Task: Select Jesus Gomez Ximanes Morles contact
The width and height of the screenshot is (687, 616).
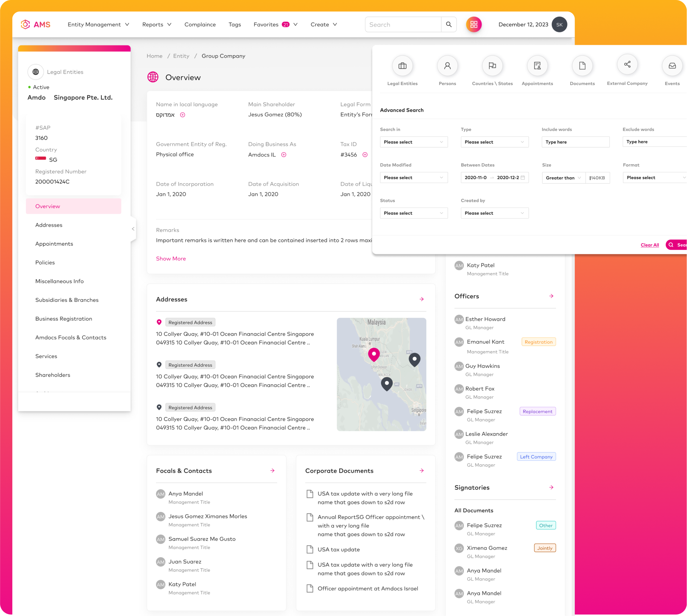Action: tap(208, 516)
